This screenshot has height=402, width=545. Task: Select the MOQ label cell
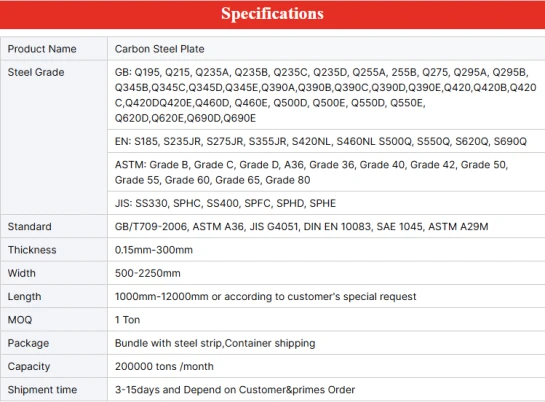(x=54, y=320)
